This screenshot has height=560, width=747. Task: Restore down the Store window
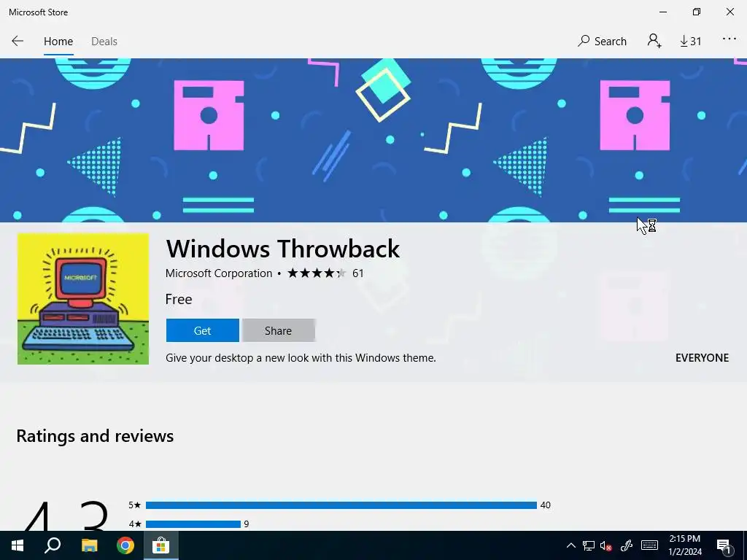click(x=697, y=12)
